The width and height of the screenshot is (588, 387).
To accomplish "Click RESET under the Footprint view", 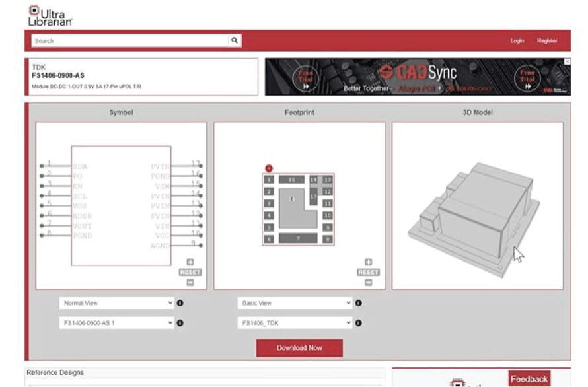I will click(x=368, y=271).
